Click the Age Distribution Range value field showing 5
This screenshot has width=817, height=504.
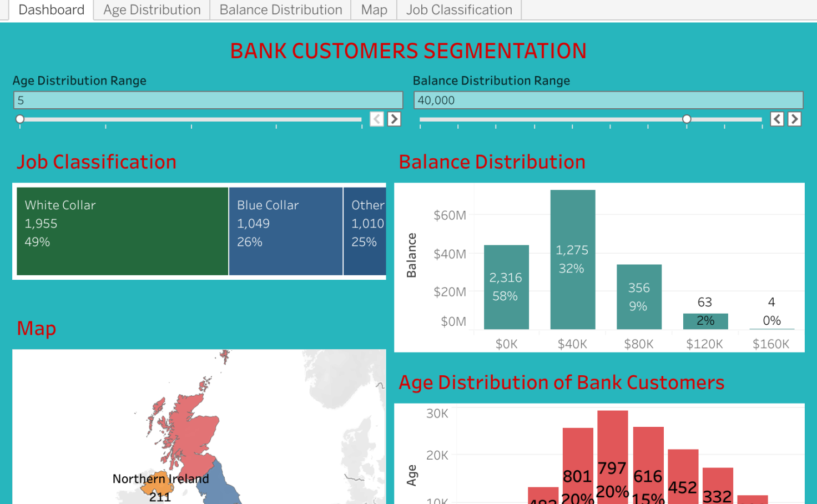point(208,100)
